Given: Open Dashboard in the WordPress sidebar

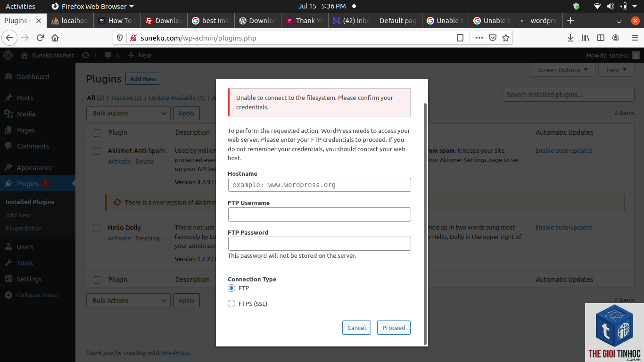Looking at the screenshot, I should (33, 77).
